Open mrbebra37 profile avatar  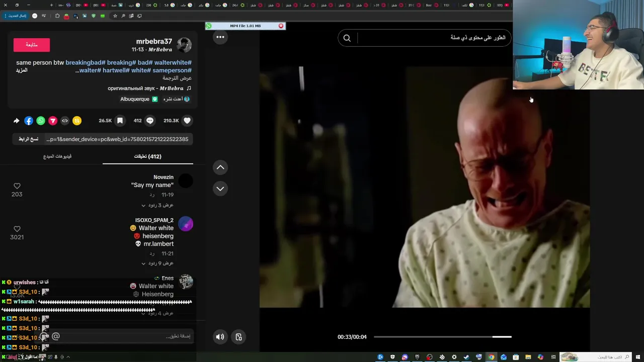184,45
